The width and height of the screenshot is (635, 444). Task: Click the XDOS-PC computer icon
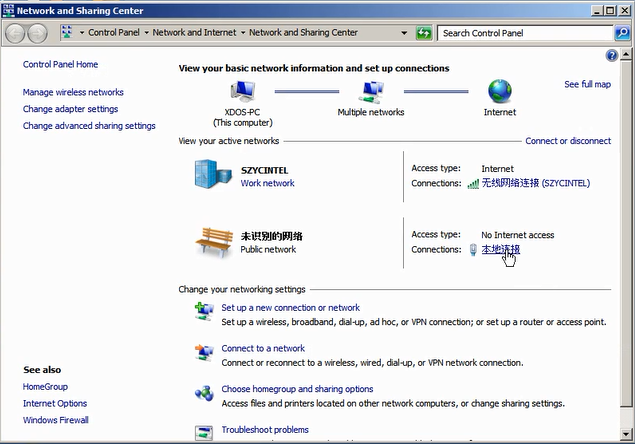click(243, 91)
